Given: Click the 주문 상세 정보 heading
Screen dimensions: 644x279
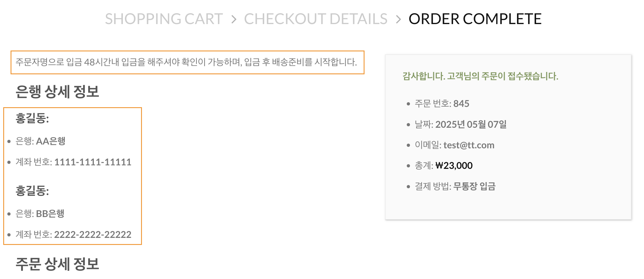Looking at the screenshot, I should 57,264.
